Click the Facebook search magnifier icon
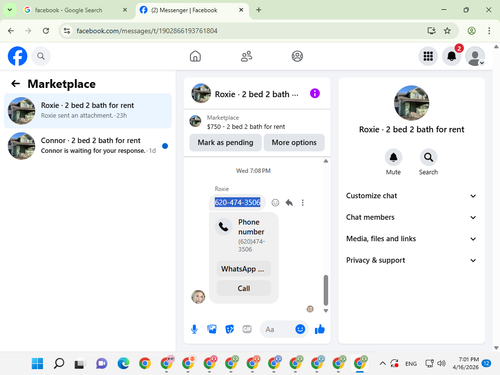Image resolution: width=500 pixels, height=375 pixels. pyautogui.click(x=41, y=56)
